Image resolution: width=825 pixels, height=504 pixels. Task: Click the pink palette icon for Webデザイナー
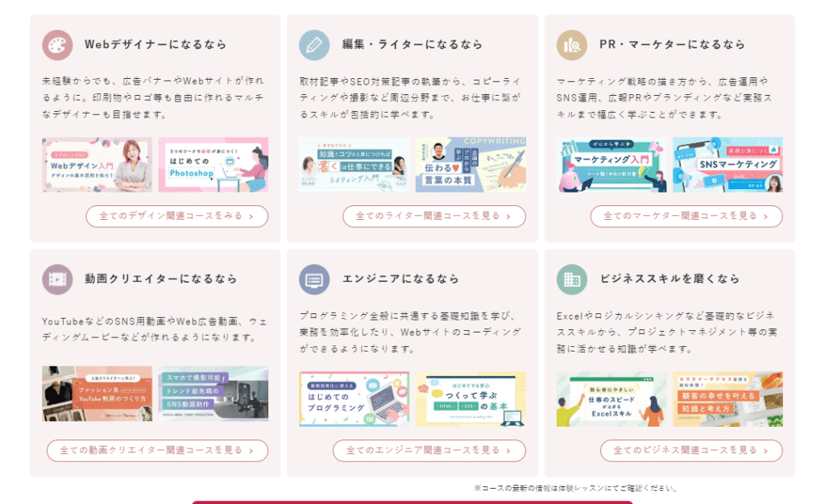coord(57,45)
